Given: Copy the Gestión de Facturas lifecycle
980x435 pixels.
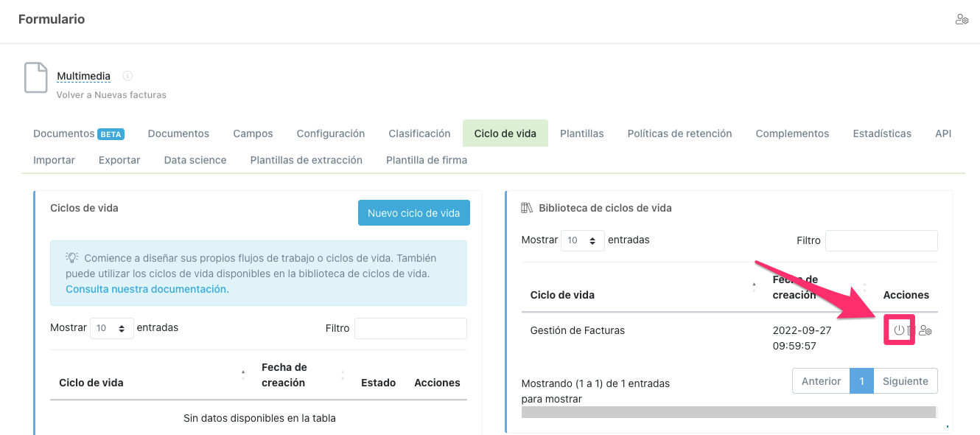Looking at the screenshot, I should [911, 330].
